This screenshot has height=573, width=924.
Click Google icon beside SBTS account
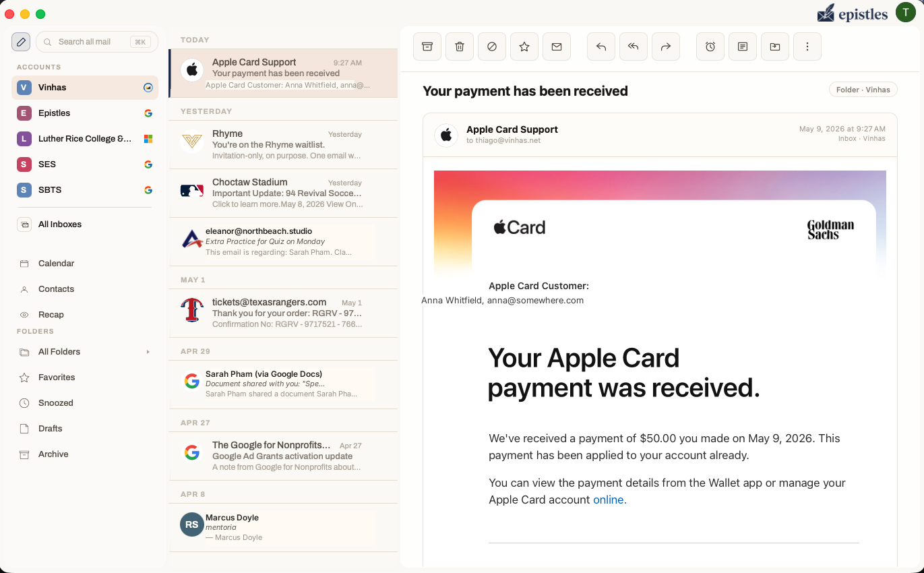tap(148, 190)
